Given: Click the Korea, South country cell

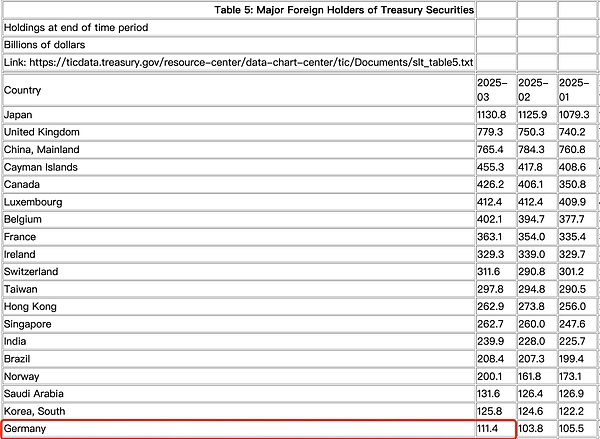Looking at the screenshot, I should pyautogui.click(x=36, y=411).
